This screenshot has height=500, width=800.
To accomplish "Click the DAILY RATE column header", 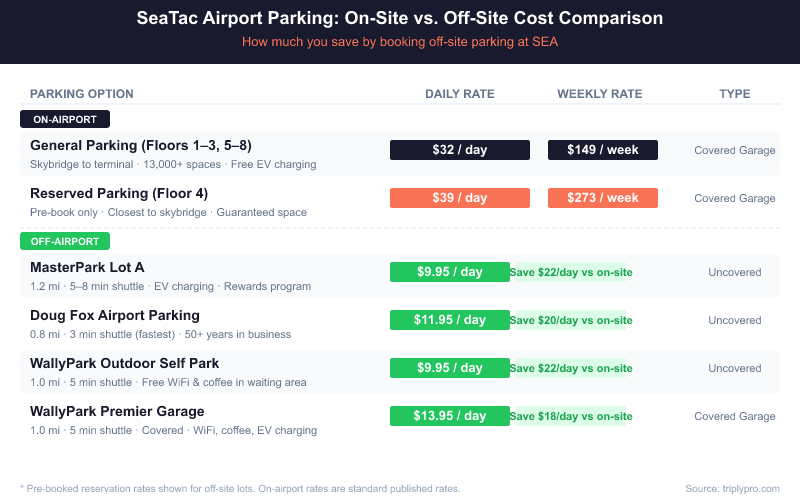I will click(460, 94).
